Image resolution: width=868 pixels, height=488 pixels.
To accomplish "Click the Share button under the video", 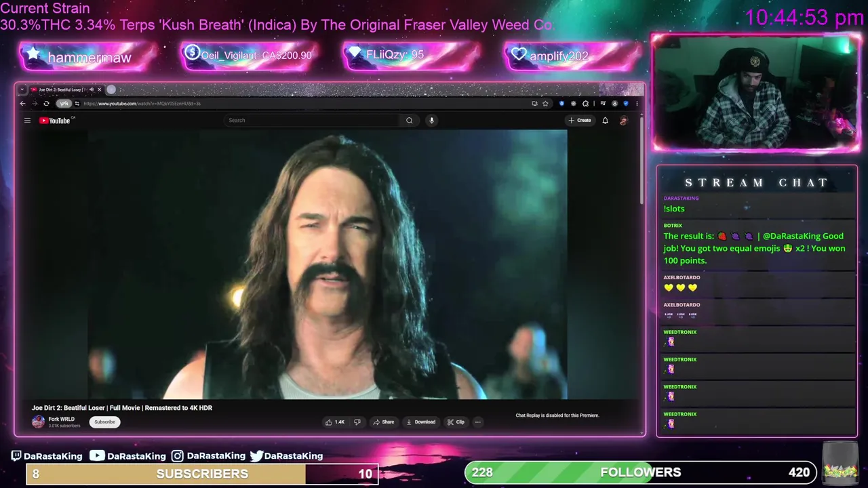I will tap(383, 422).
